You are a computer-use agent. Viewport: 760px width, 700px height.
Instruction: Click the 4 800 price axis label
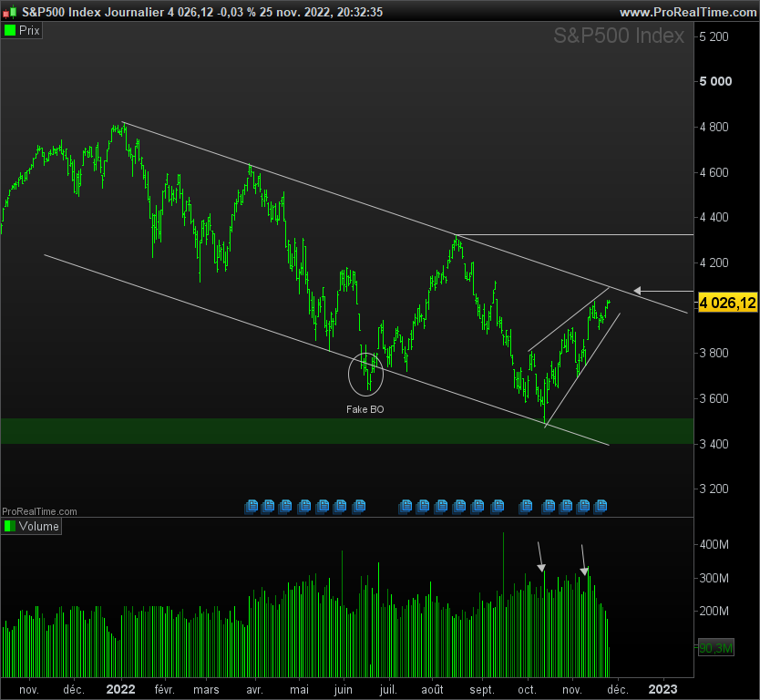[714, 127]
